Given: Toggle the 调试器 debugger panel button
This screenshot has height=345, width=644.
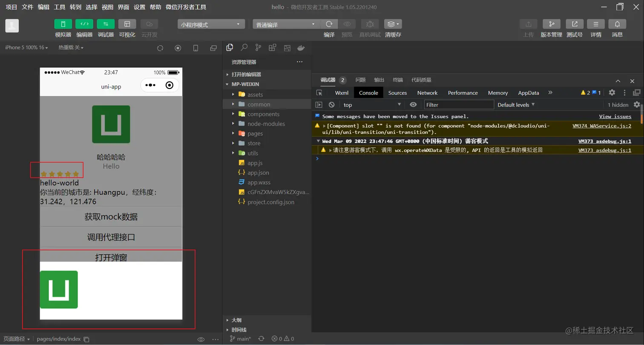Looking at the screenshot, I should tap(106, 24).
